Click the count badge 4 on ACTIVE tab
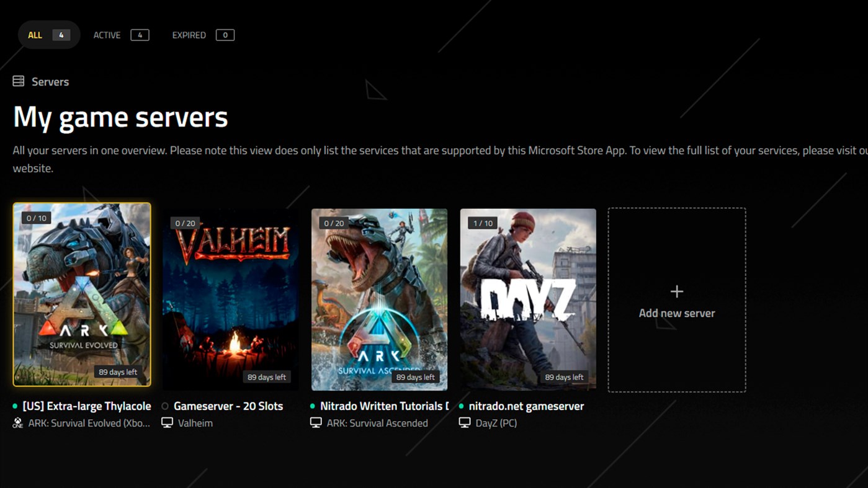This screenshot has height=488, width=868. click(x=140, y=35)
